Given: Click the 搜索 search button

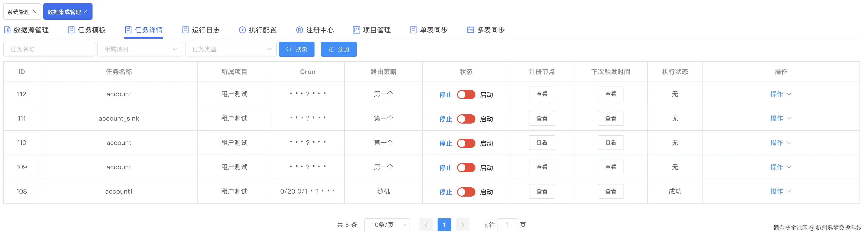Looking at the screenshot, I should point(297,49).
